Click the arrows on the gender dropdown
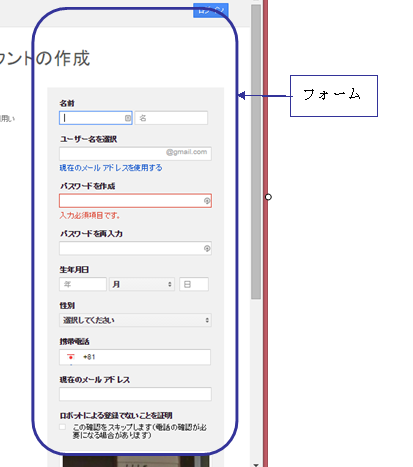This screenshot has width=413, height=467. tap(207, 320)
